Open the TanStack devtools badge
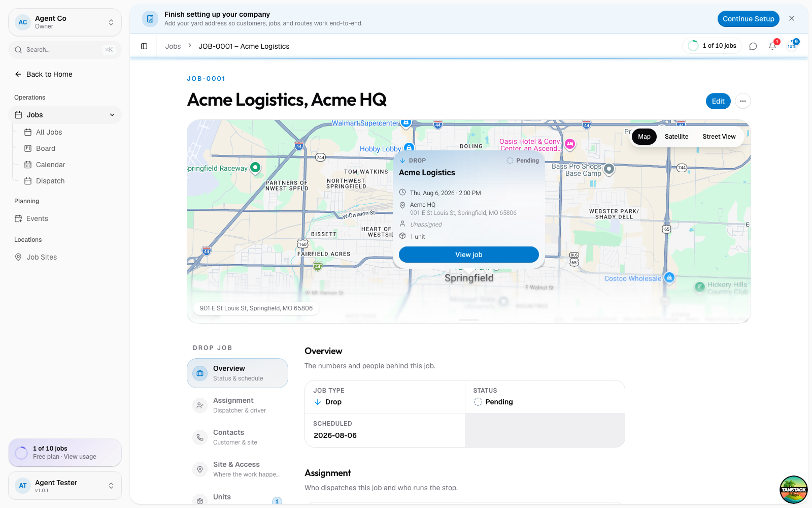 pos(794,490)
